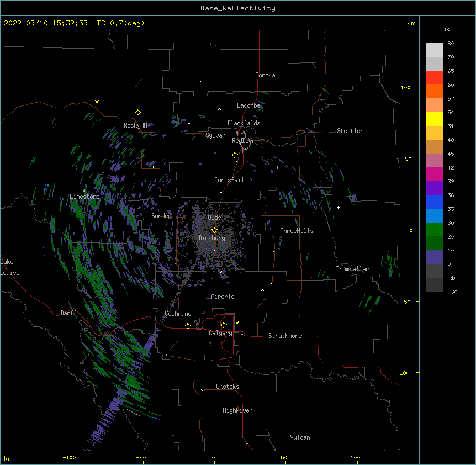Click the Strathmore label
Image resolution: width=476 pixels, height=465 pixels.
(x=285, y=336)
